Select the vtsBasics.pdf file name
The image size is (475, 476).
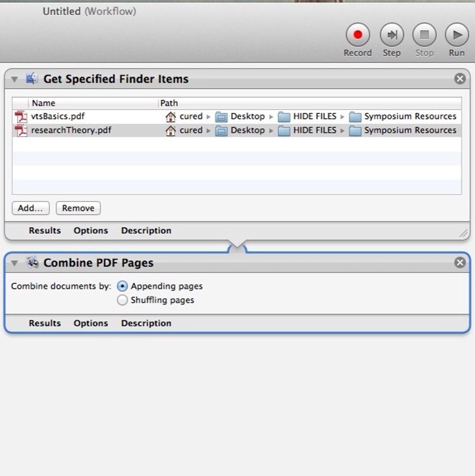click(58, 116)
